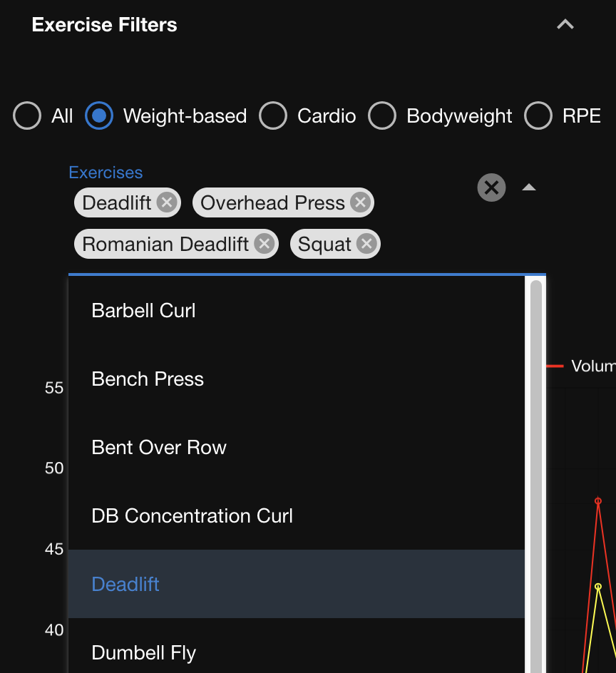The height and width of the screenshot is (673, 616).
Task: Select the Weight-based radio option
Action: click(99, 116)
